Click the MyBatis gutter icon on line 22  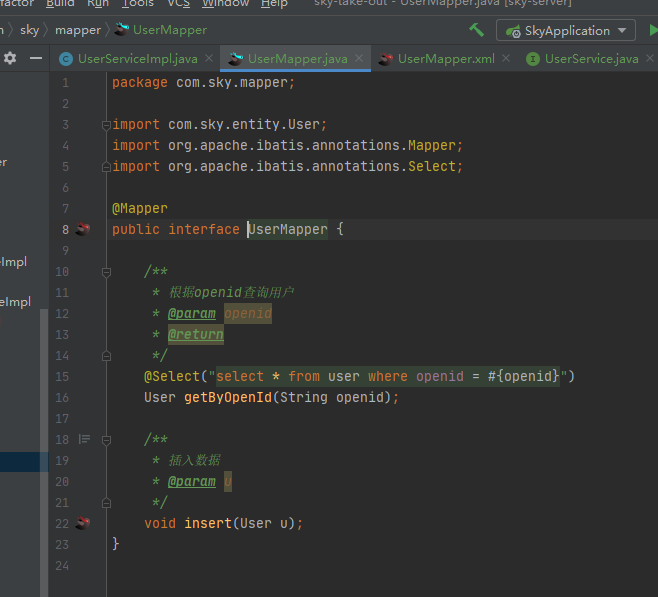(83, 523)
